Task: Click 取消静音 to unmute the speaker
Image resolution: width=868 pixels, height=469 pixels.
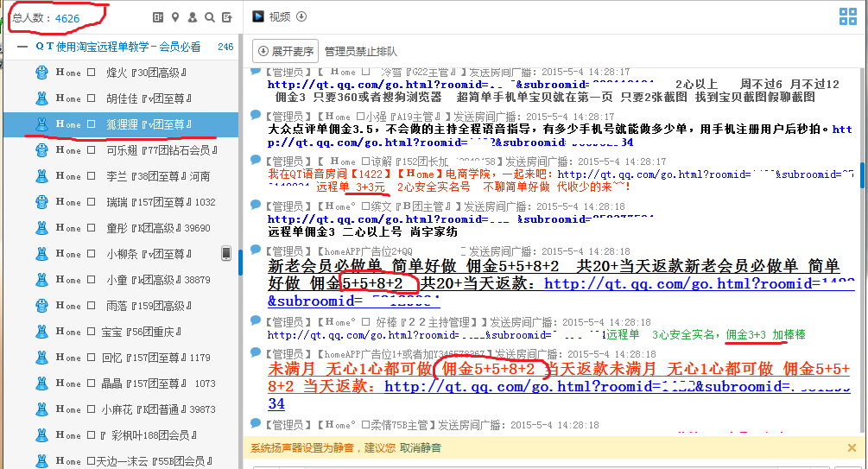Action: (420, 447)
